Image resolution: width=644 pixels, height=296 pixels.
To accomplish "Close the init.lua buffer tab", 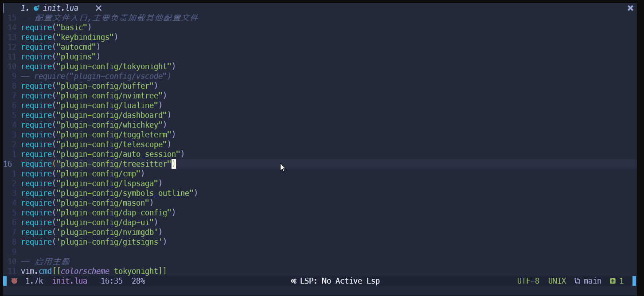I will (98, 8).
